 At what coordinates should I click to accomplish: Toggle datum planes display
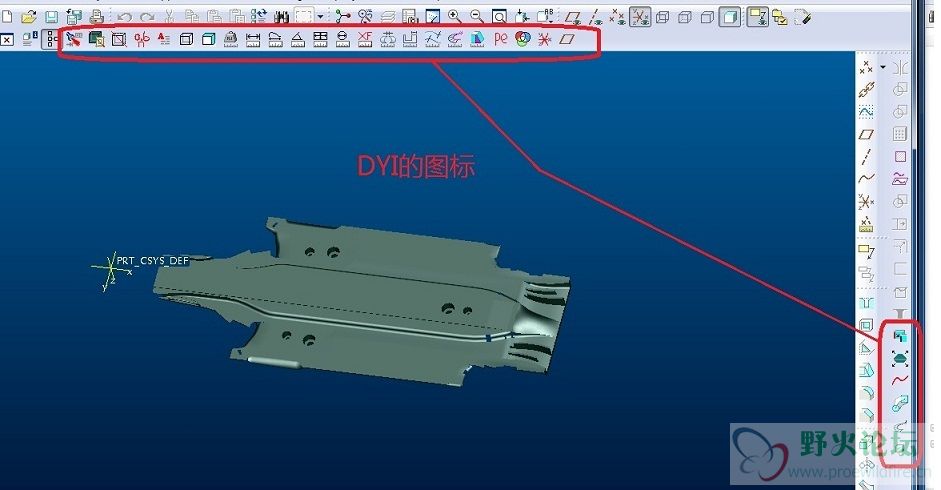pyautogui.click(x=573, y=17)
